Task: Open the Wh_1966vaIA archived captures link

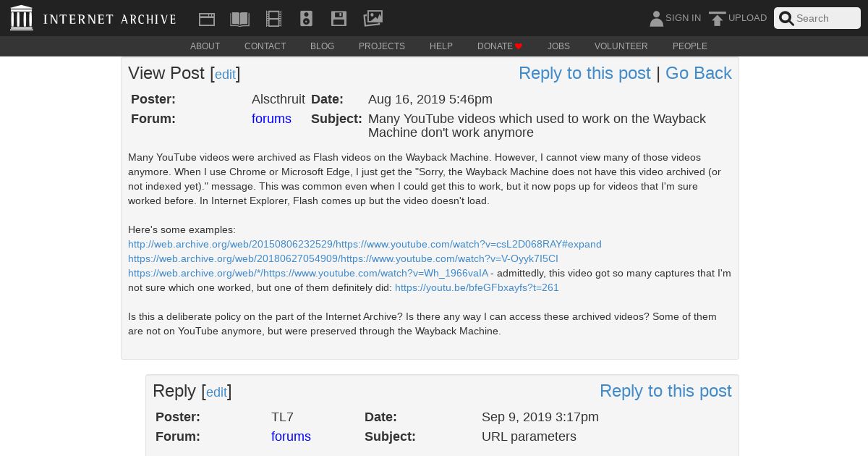Action: click(x=308, y=273)
